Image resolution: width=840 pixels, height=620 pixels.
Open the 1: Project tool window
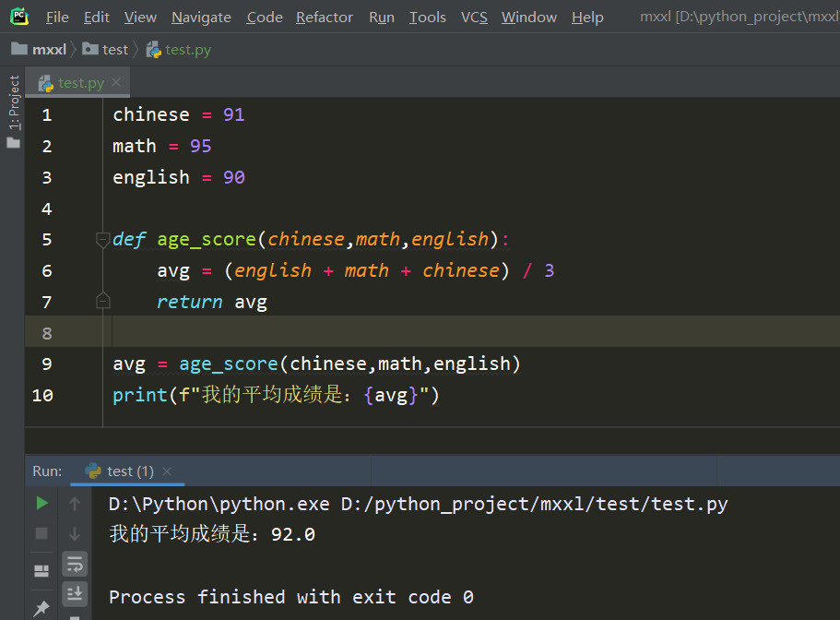[14, 110]
